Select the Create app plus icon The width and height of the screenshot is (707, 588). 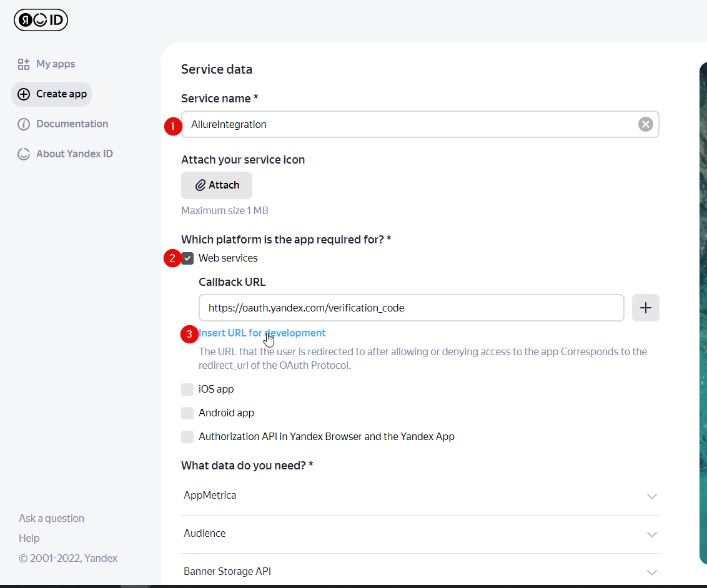tap(24, 94)
